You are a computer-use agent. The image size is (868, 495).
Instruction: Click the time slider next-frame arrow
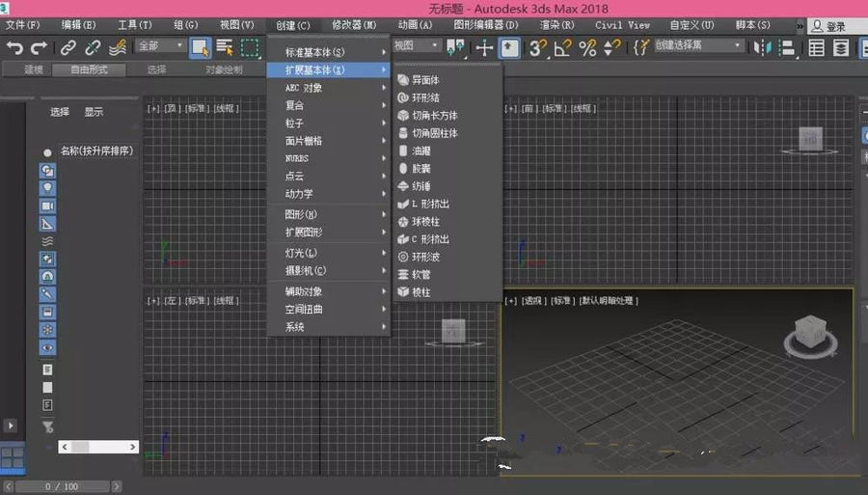pos(117,486)
